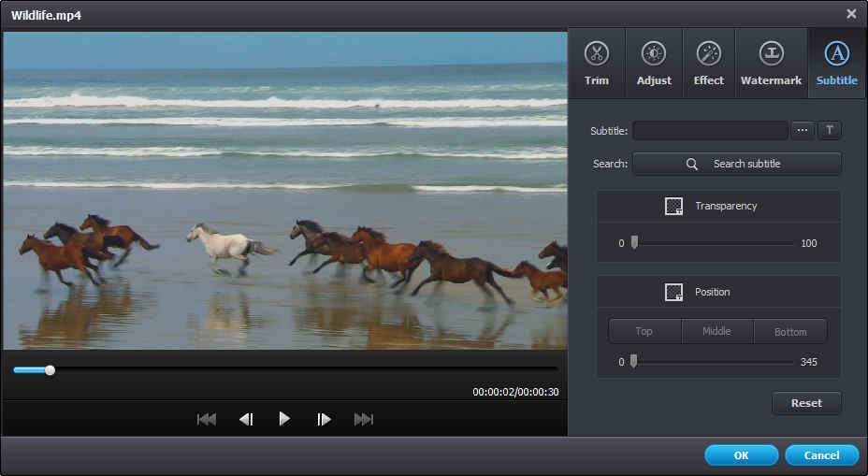Set subtitle position to Bottom
868x476 pixels.
[x=790, y=332]
